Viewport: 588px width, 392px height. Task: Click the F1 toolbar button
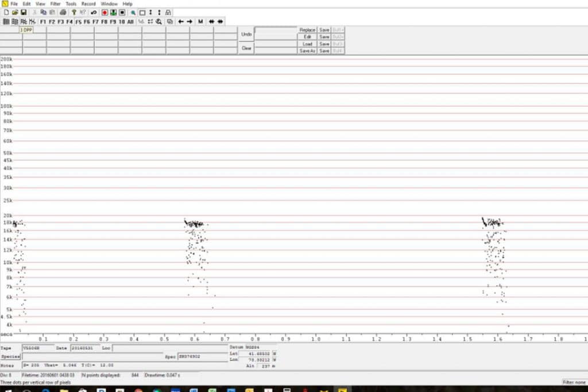tap(42, 22)
